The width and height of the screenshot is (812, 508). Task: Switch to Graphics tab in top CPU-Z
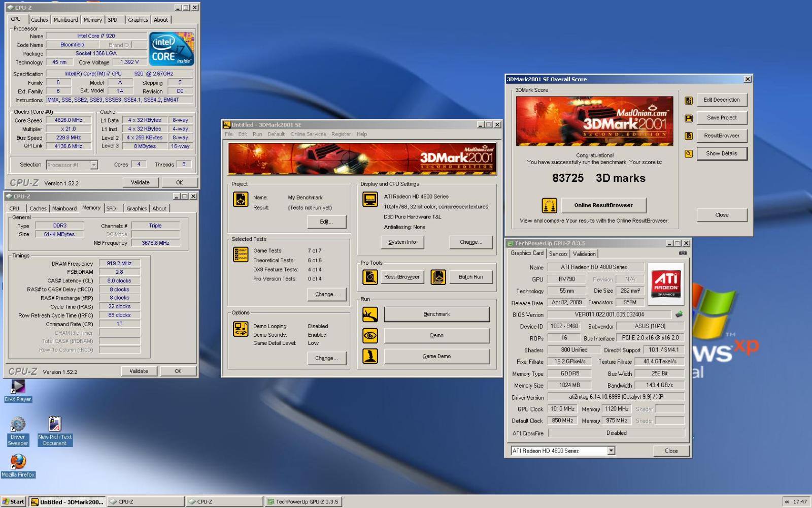click(138, 20)
